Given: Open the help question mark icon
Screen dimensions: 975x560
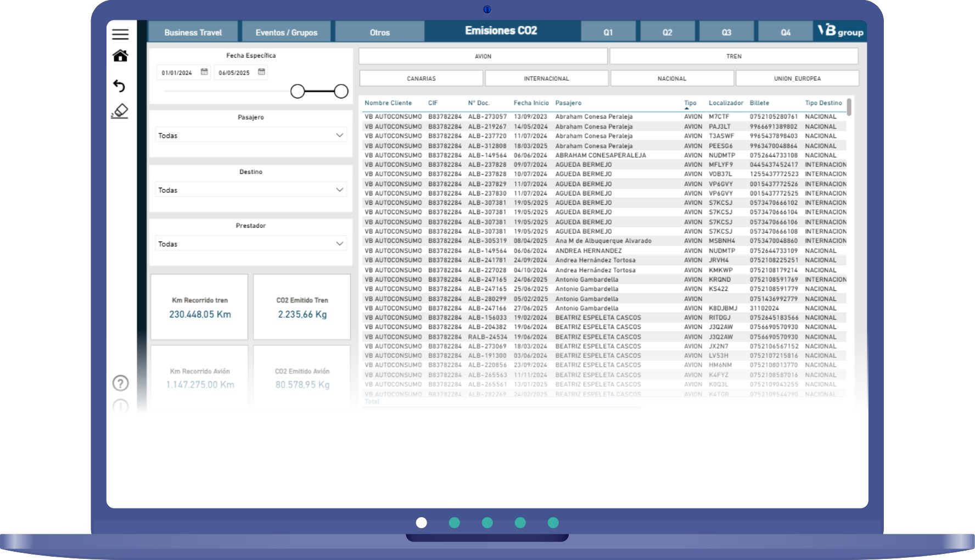Looking at the screenshot, I should (x=120, y=383).
